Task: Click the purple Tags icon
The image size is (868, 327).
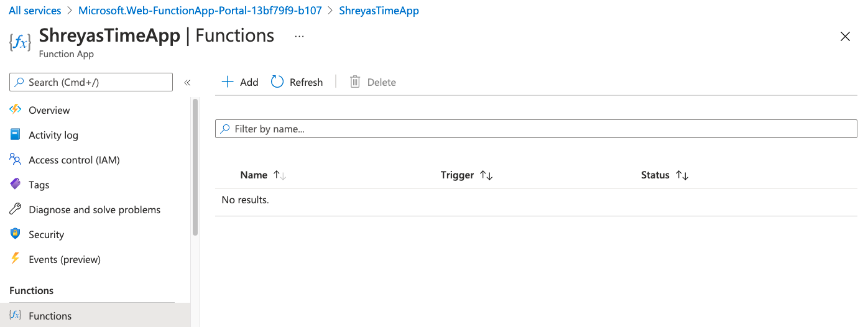Action: 16,184
